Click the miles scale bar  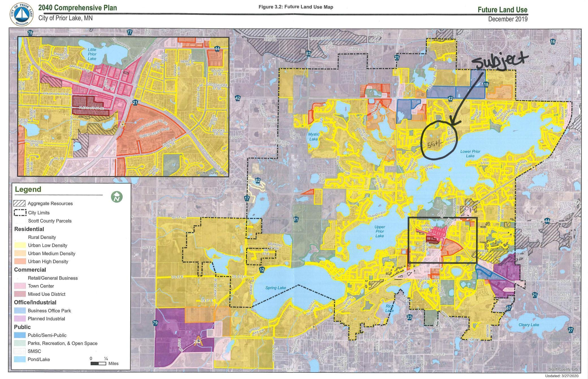pos(98,363)
